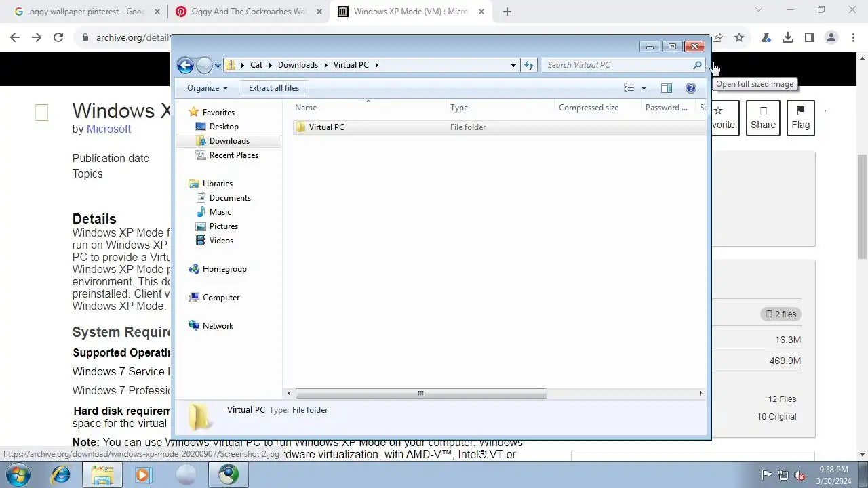Sort by the Compressed size column
The image size is (868, 488).
tap(597, 108)
